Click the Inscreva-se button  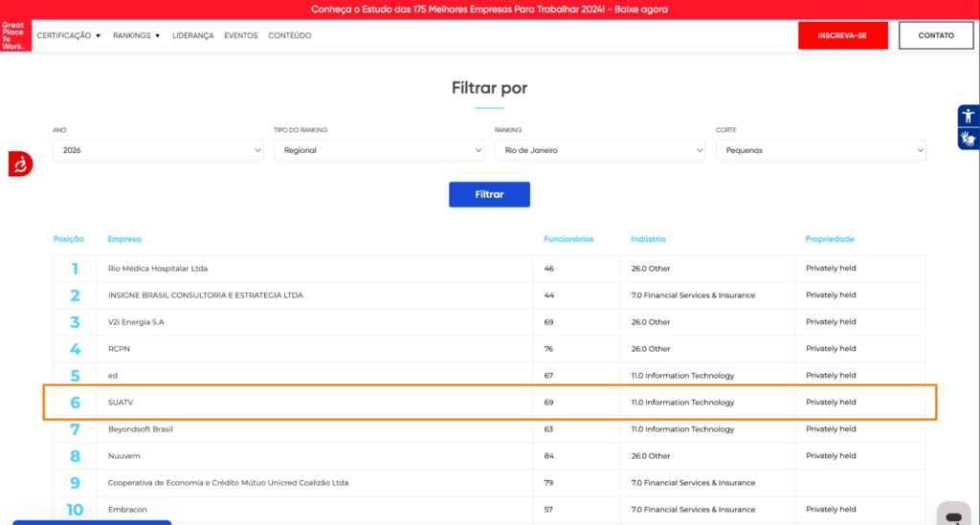point(842,35)
